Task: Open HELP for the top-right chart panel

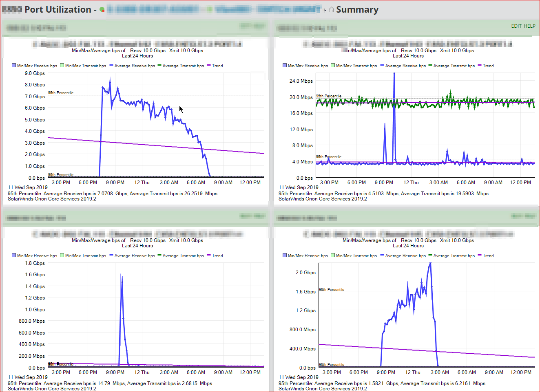Action: coord(529,26)
